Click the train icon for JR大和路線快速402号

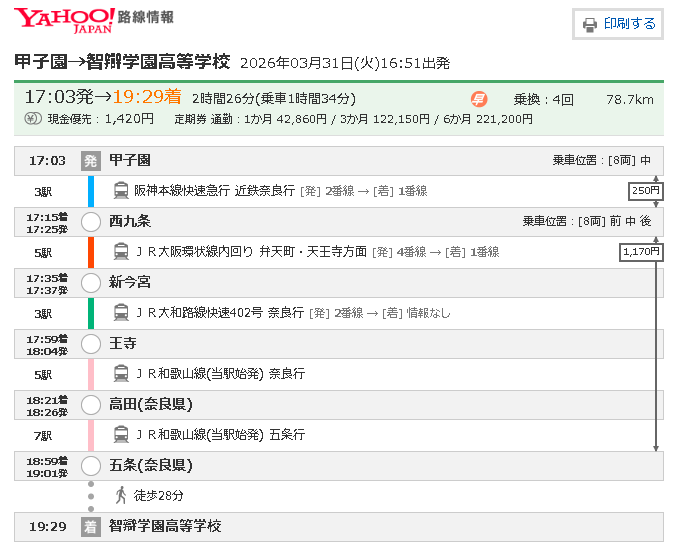(121, 313)
